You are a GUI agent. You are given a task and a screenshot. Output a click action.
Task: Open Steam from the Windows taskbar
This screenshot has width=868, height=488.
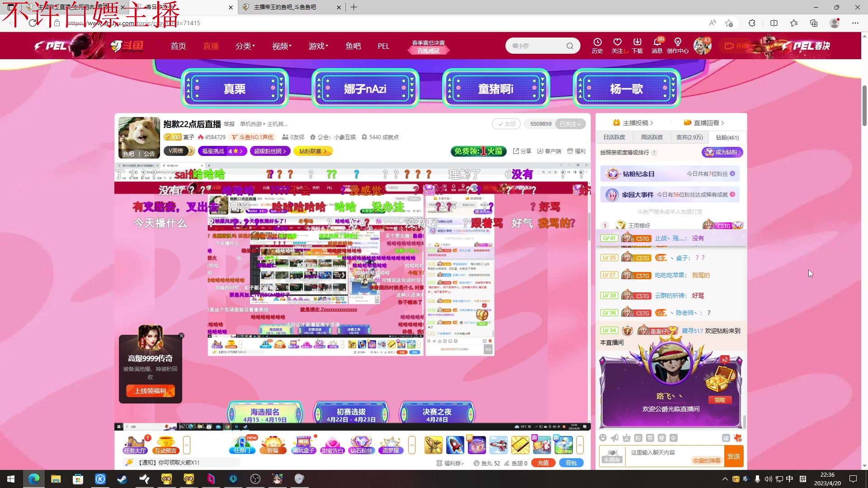(x=123, y=479)
